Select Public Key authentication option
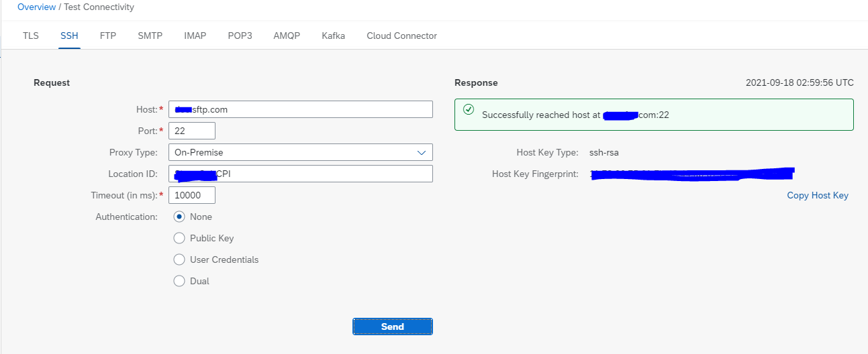The width and height of the screenshot is (868, 354). pyautogui.click(x=179, y=238)
